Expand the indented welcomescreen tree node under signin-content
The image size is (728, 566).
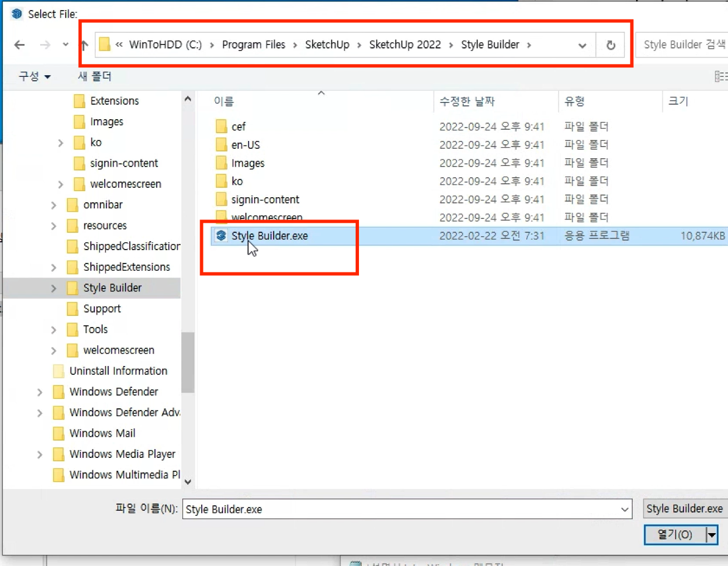(x=60, y=184)
